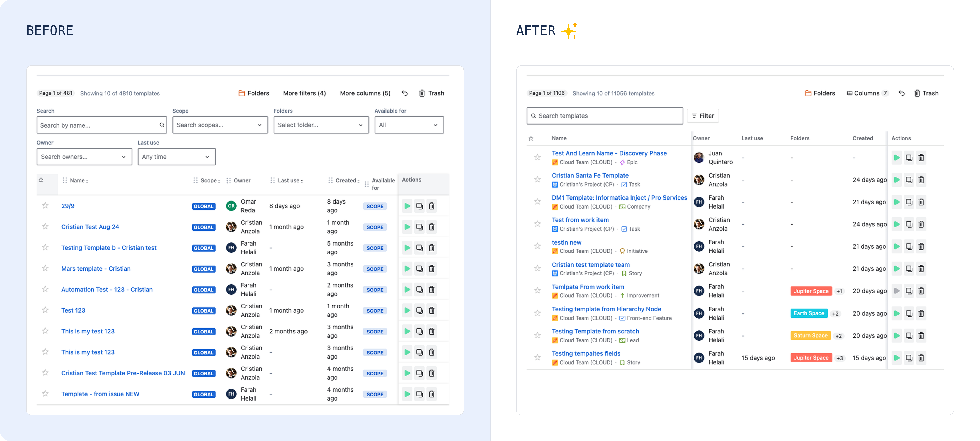This screenshot has width=980, height=441.
Task: Star the 'Test 123' template
Action: (45, 310)
